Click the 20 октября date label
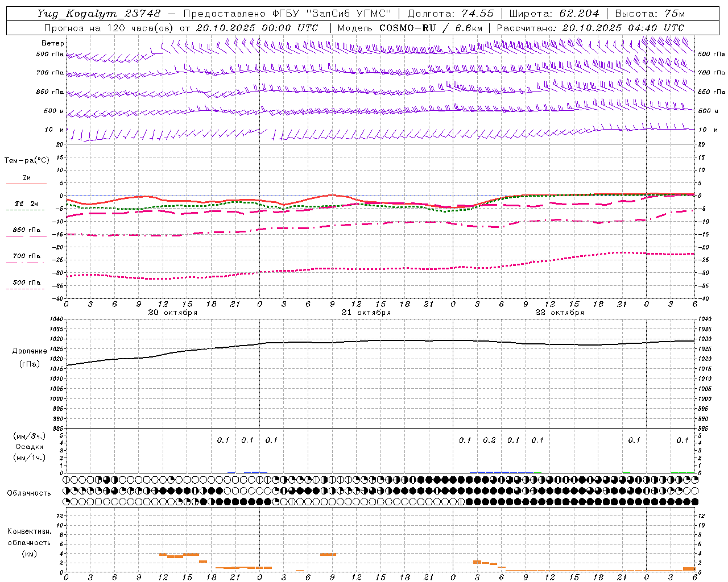 click(173, 313)
